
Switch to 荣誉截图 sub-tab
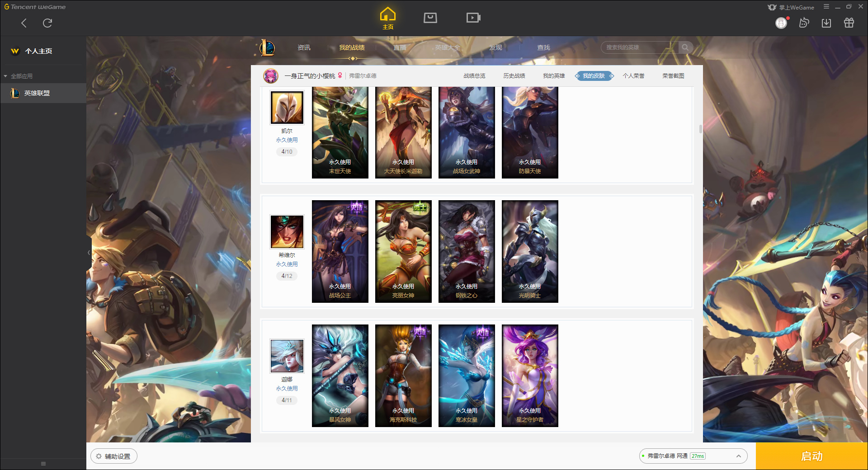click(x=673, y=76)
